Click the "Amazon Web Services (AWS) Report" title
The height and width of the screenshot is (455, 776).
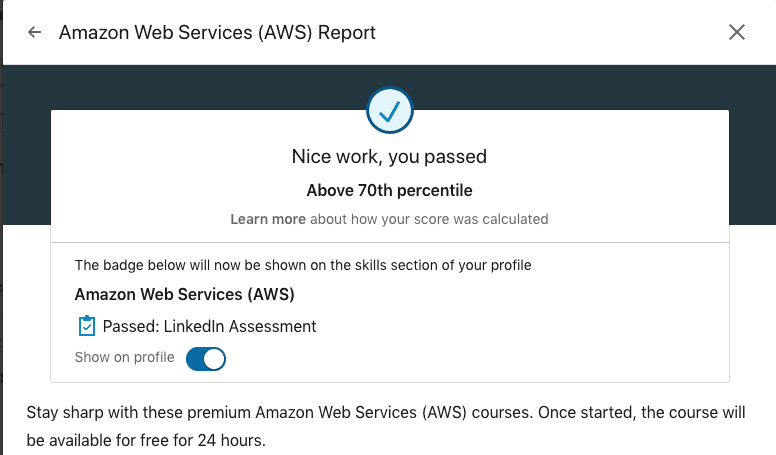[217, 32]
